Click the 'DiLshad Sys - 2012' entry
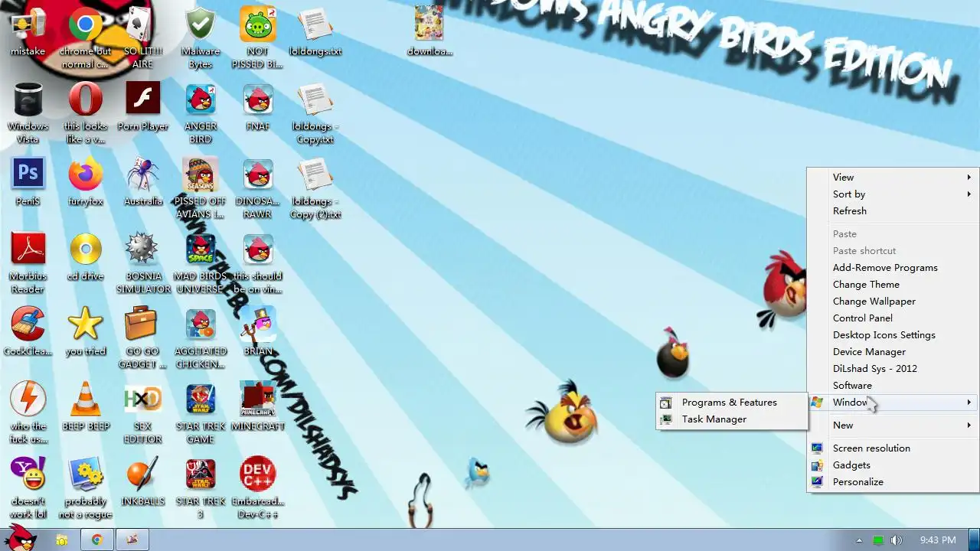980x551 pixels. point(893,368)
